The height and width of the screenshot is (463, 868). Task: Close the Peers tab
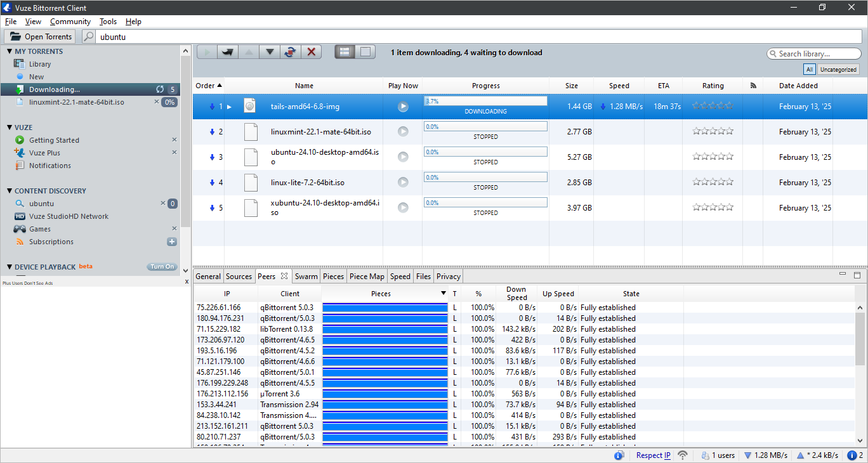(284, 276)
